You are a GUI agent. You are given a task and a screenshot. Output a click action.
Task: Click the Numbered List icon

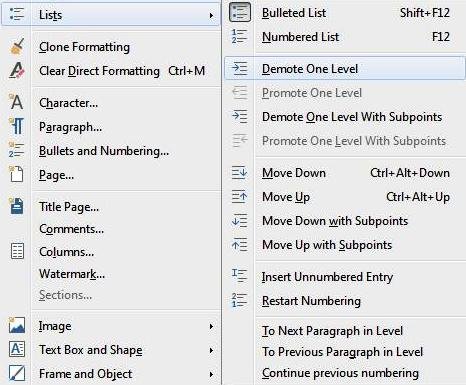(x=239, y=36)
